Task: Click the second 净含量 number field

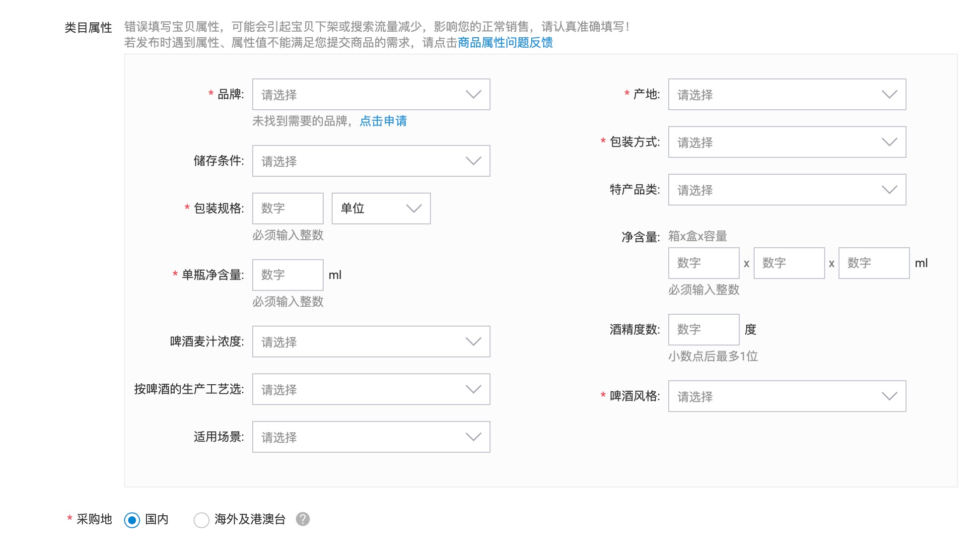Action: pyautogui.click(x=789, y=263)
